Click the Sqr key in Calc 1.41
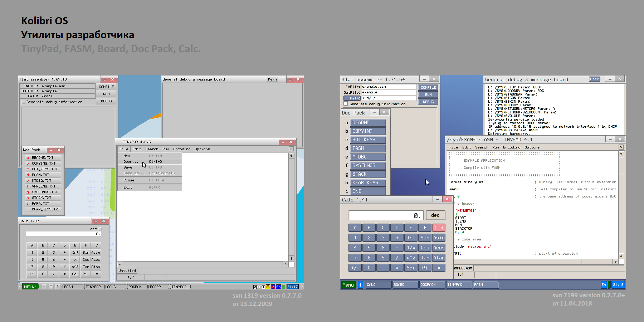 coord(411,268)
